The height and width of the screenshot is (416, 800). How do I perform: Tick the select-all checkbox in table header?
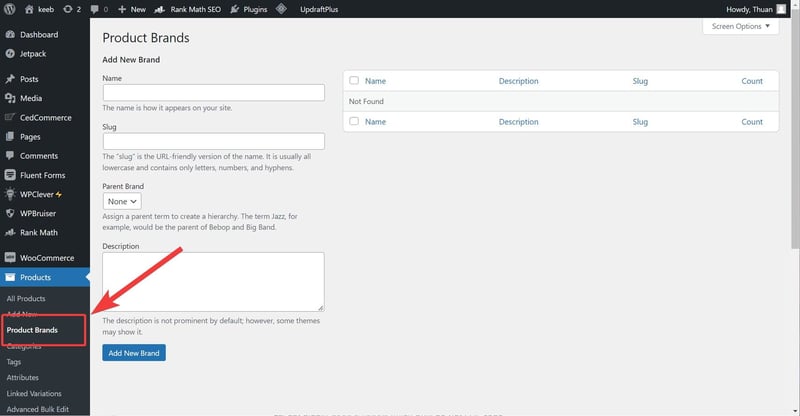pos(354,81)
